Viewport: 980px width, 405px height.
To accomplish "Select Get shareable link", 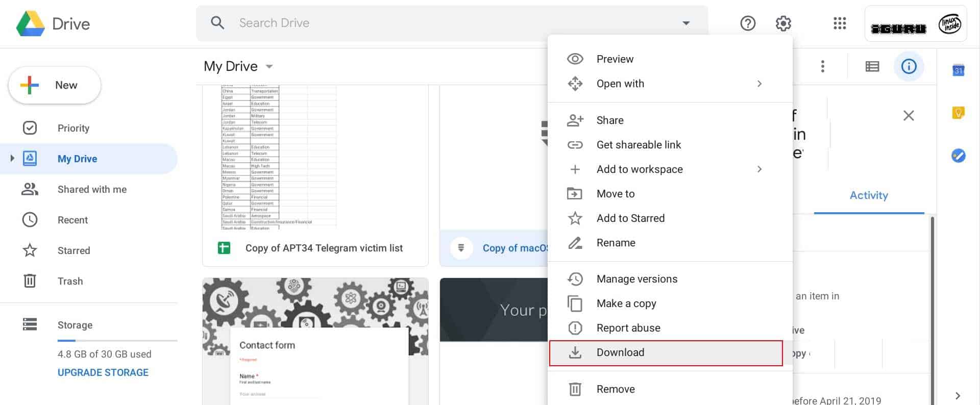I will coord(670,145).
